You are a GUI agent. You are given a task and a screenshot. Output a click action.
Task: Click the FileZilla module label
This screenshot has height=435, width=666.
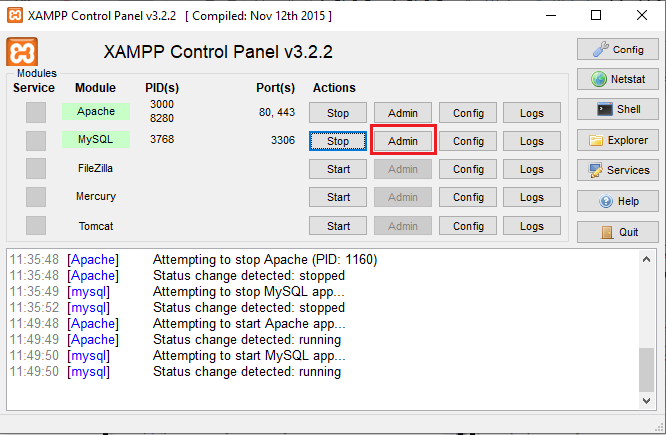[x=96, y=168]
